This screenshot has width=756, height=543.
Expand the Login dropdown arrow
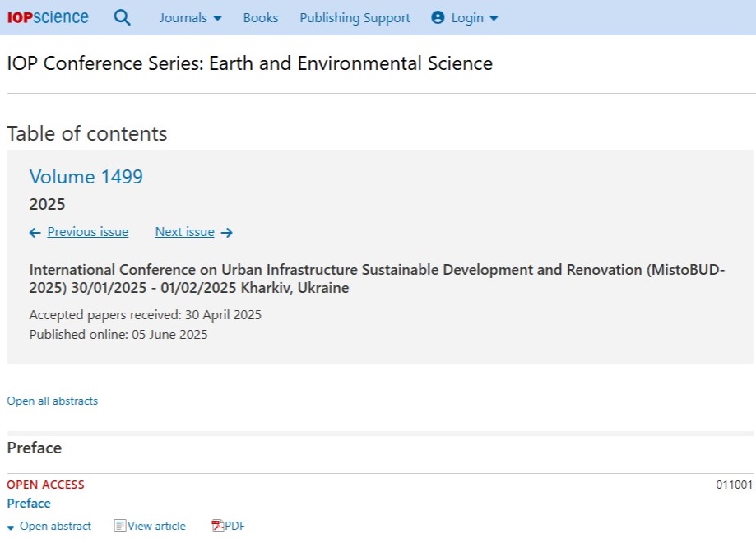point(494,18)
